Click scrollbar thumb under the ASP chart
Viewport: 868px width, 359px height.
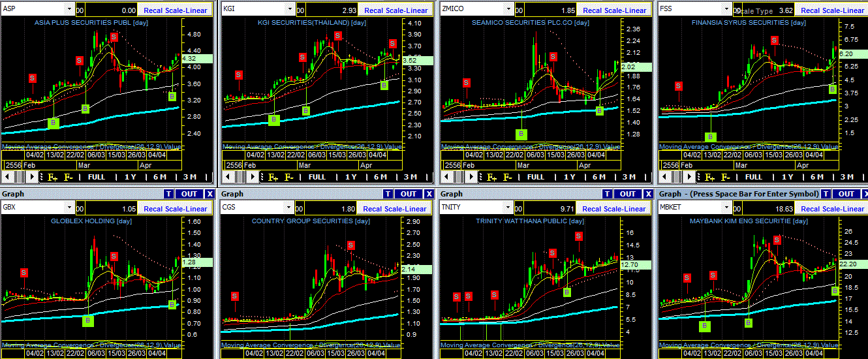[x=20, y=177]
